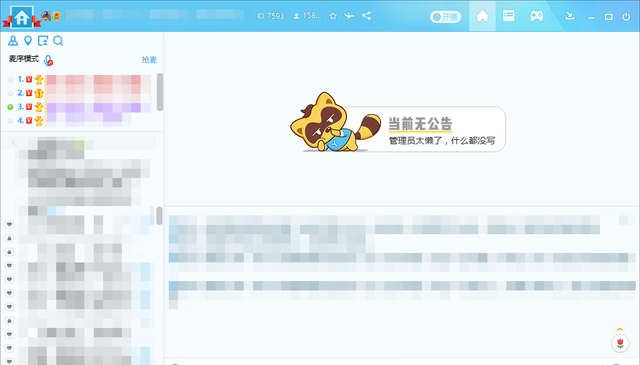The width and height of the screenshot is (640, 365).
Task: Open the user list person icon
Action: pos(13,40)
